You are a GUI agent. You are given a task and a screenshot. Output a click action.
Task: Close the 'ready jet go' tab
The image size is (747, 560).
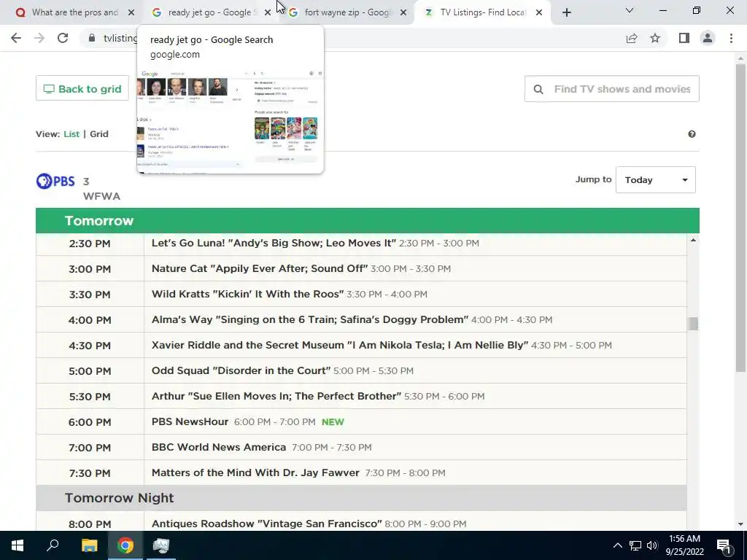[268, 13]
